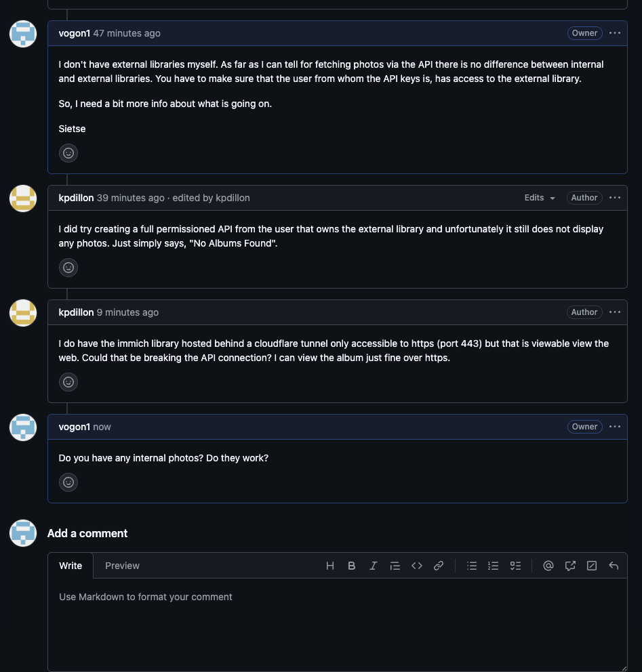This screenshot has height=672, width=642.
Task: Insert an unordered bullet list
Action: 472,566
